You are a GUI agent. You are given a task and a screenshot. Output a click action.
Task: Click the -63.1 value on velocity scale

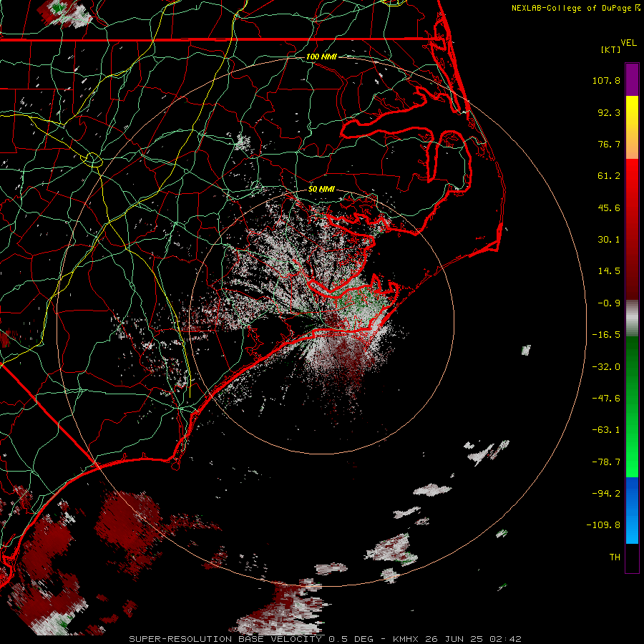pyautogui.click(x=606, y=430)
